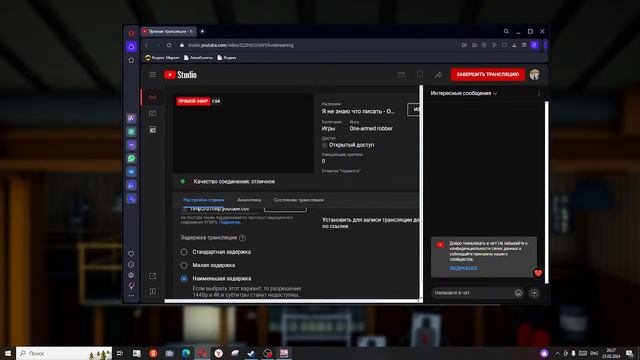Viewport: 640px width, 360px height.
Task: Open the Windows notification center icon
Action: point(630,353)
